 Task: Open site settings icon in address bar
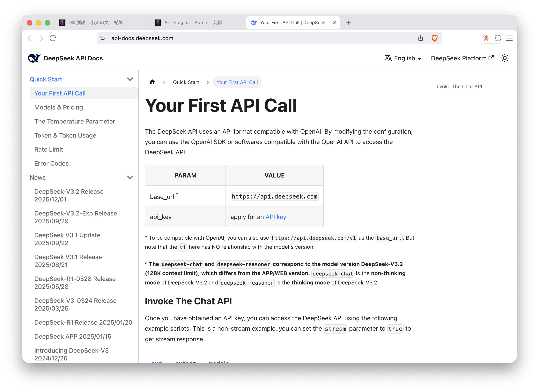click(x=103, y=38)
